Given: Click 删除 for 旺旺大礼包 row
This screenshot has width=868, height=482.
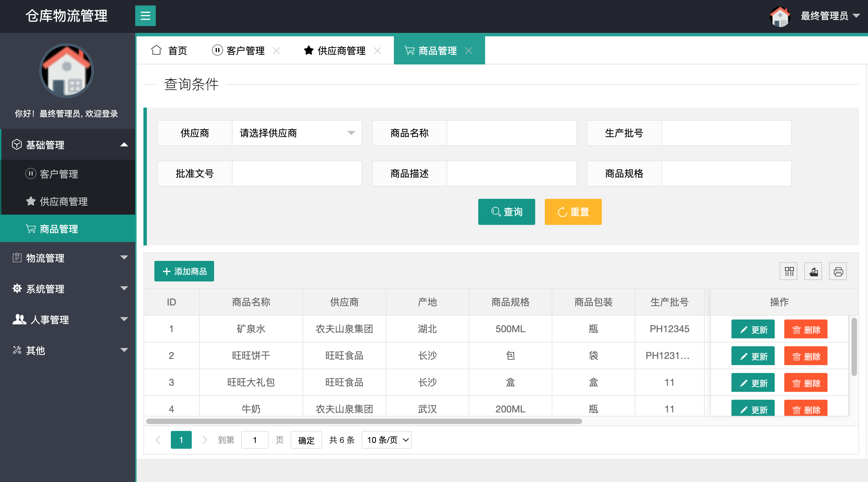Looking at the screenshot, I should click(x=806, y=383).
